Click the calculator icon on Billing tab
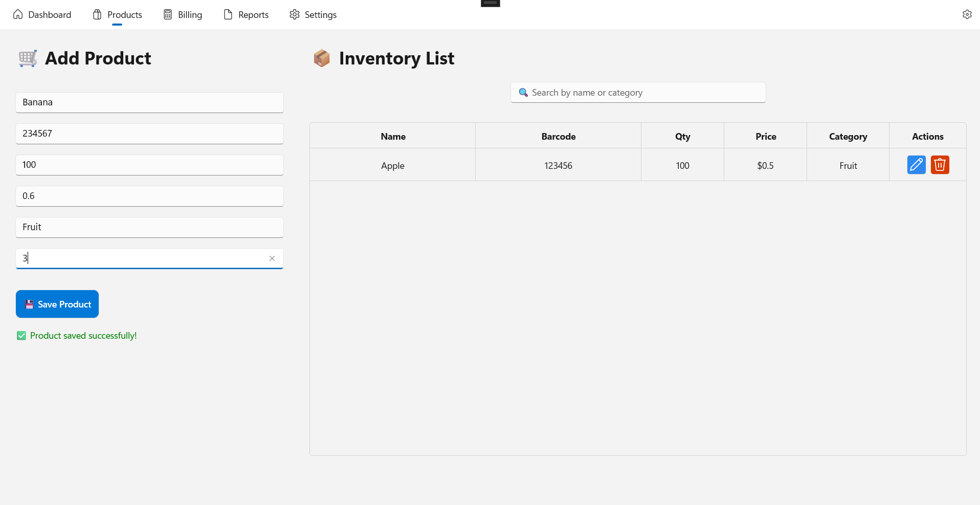980x505 pixels. (x=168, y=14)
